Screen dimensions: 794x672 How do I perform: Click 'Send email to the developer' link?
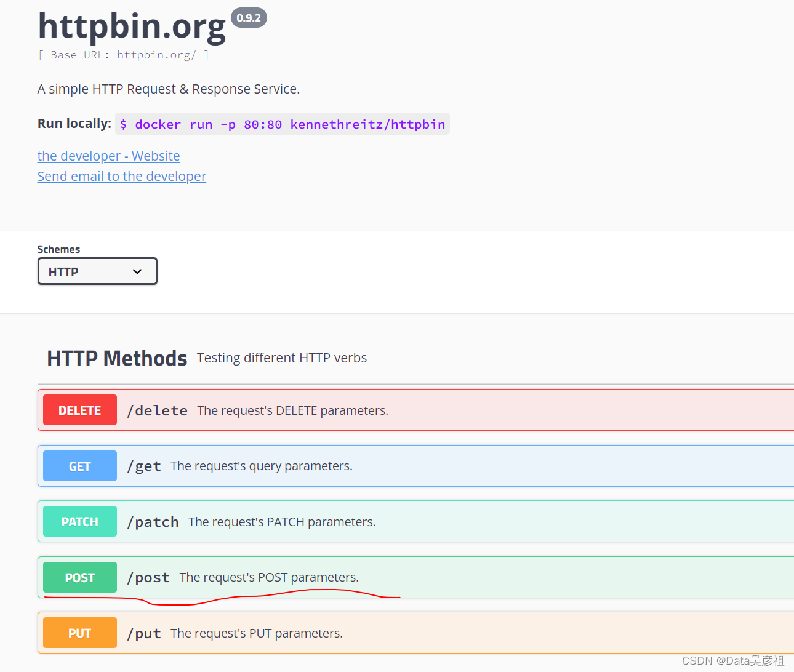[122, 176]
